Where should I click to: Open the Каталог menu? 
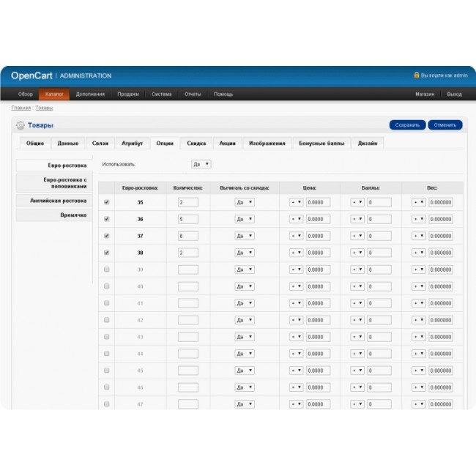pyautogui.click(x=54, y=94)
